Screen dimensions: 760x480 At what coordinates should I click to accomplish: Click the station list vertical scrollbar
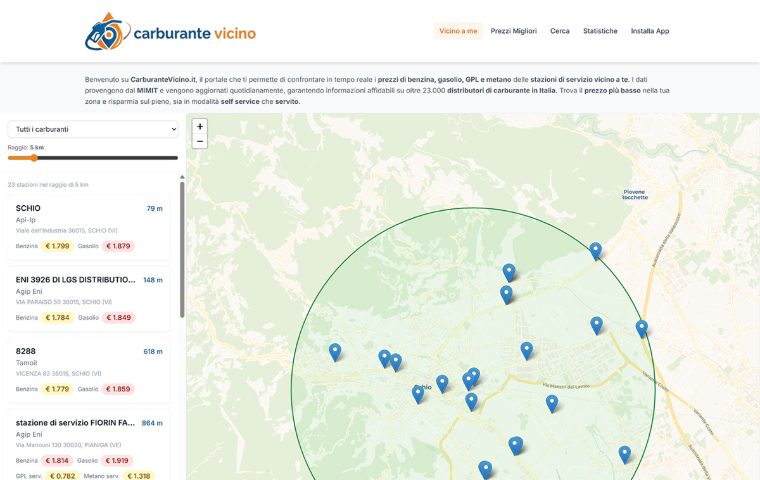pos(182,249)
